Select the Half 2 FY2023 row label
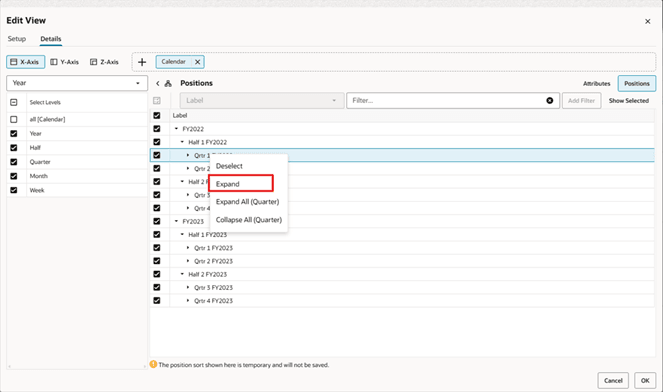Viewport: 663px width, 392px height. click(x=208, y=274)
